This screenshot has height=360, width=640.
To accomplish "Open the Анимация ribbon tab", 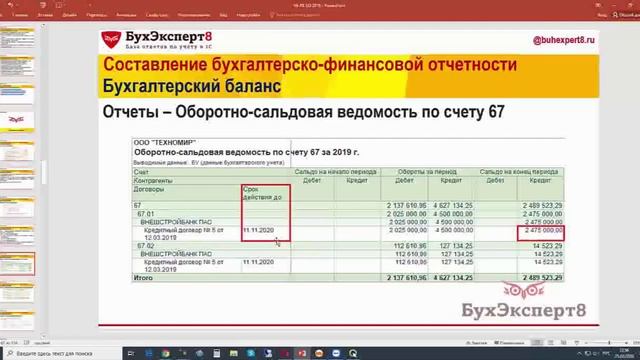I will point(126,15).
